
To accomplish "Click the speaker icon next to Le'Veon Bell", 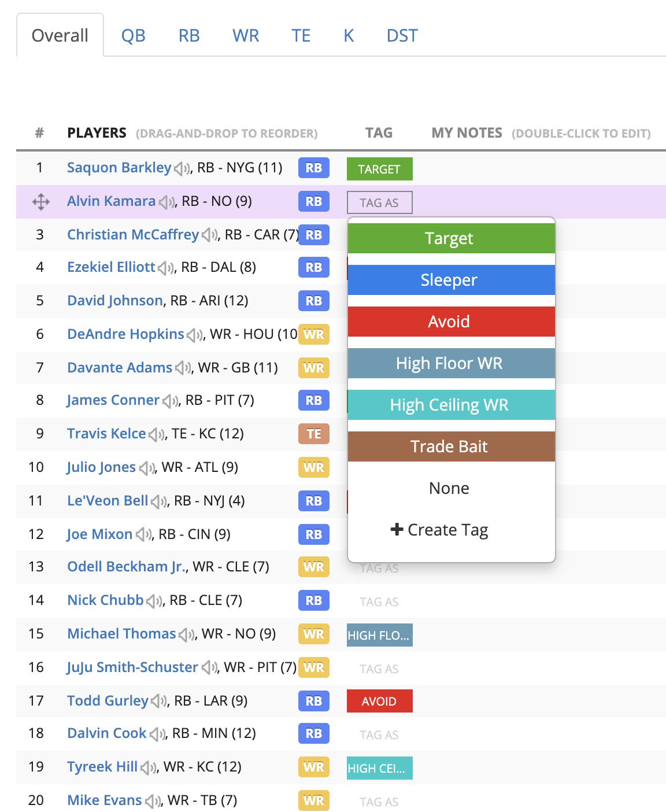I will 158,501.
